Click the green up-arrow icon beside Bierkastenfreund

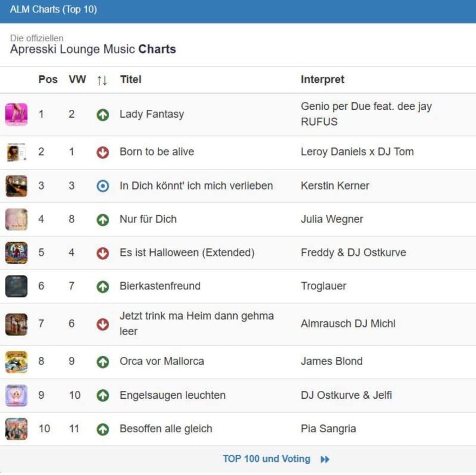(x=102, y=286)
